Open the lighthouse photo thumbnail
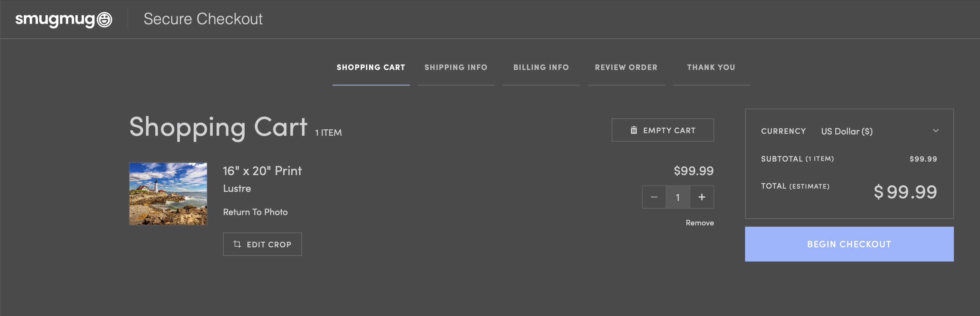The image size is (980, 316). click(168, 194)
